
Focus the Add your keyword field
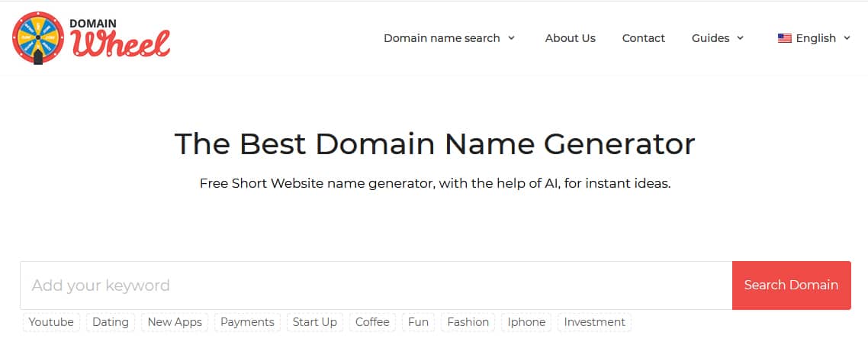[x=376, y=285]
